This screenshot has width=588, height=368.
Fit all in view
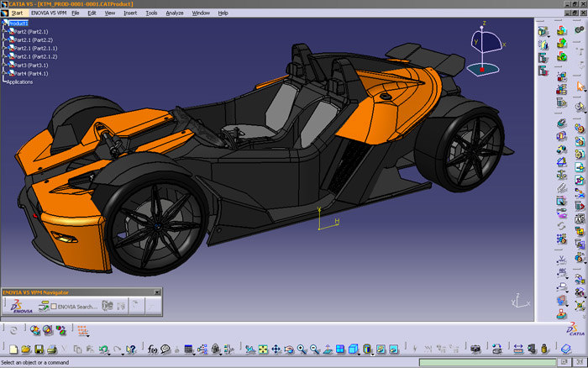coord(263,350)
